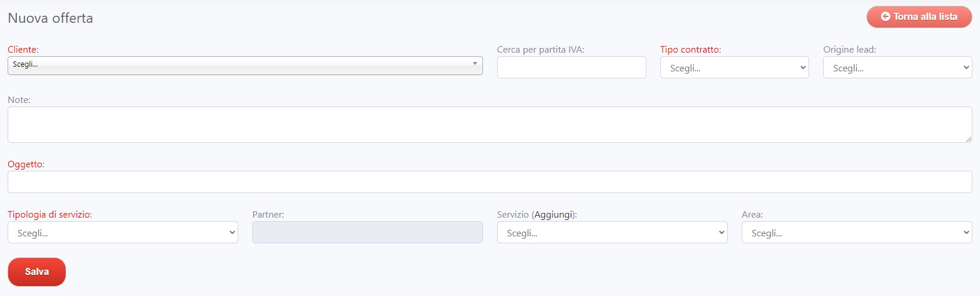
Task: Click the red Cliente label
Action: click(x=23, y=50)
